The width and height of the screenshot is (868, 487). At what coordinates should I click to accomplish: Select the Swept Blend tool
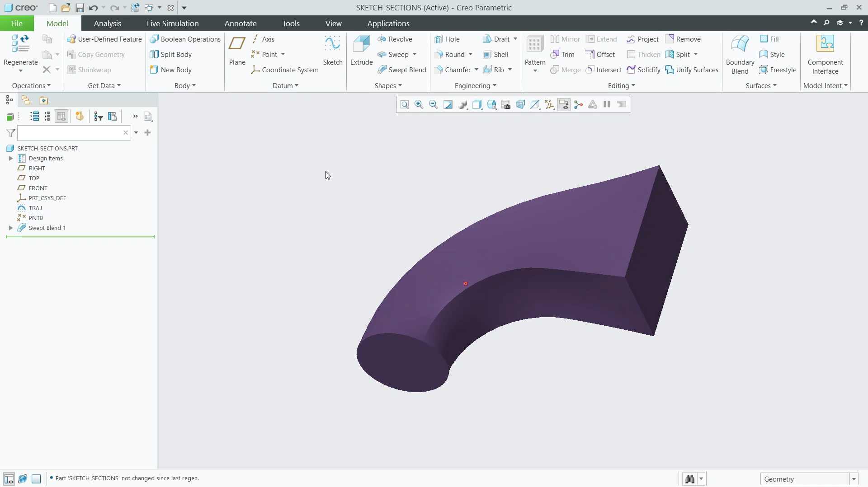click(x=402, y=70)
